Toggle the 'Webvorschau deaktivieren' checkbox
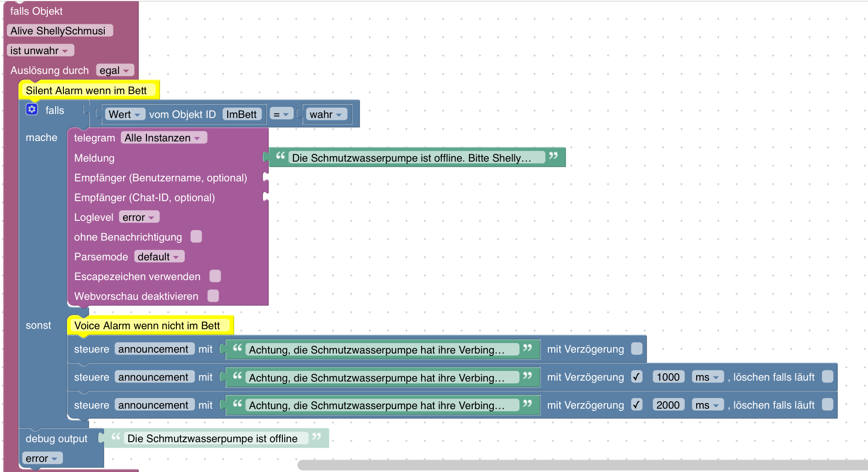 pyautogui.click(x=213, y=296)
